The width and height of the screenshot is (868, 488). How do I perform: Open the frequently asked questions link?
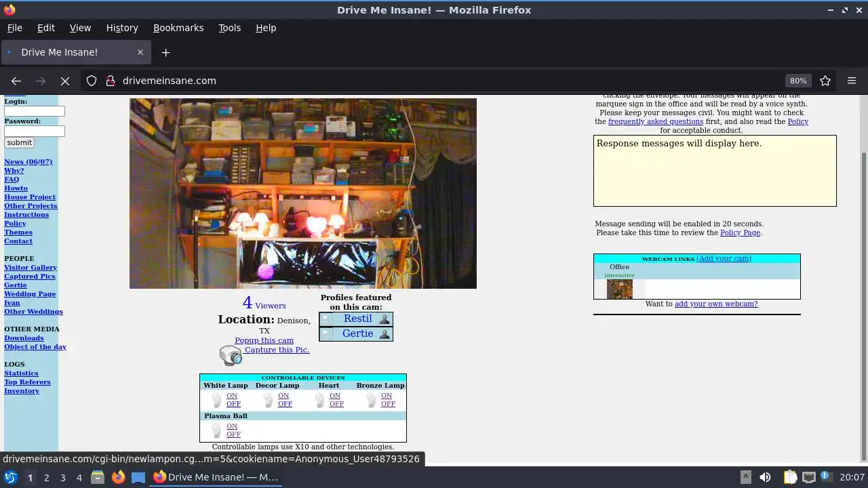[656, 121]
